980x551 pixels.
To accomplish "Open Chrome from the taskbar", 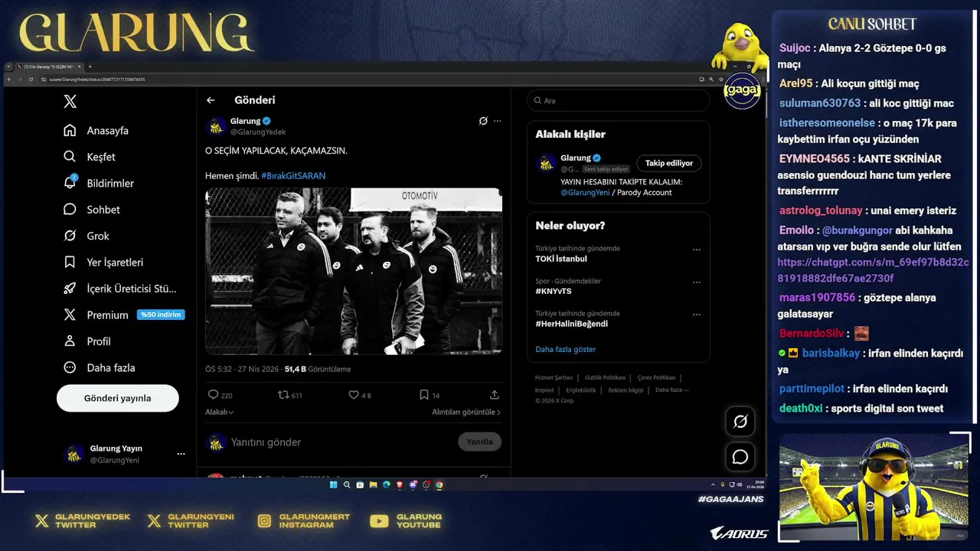I will click(439, 484).
